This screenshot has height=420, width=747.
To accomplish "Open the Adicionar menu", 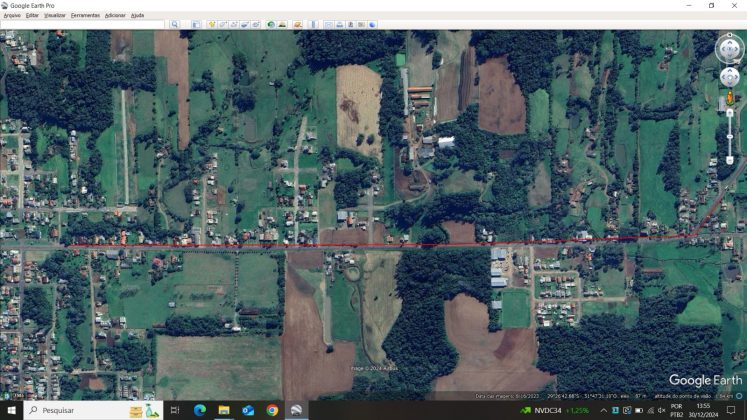I will [115, 15].
